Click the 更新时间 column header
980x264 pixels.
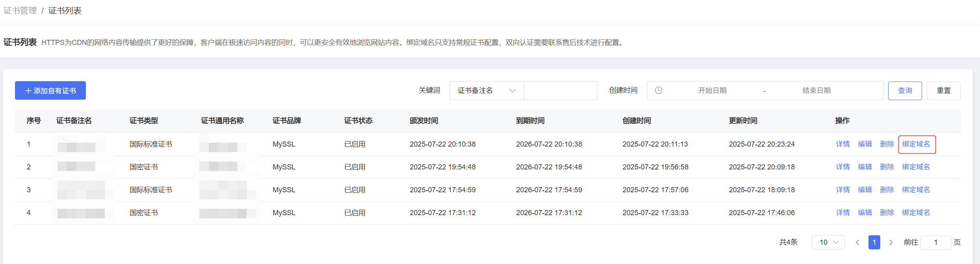[743, 121]
